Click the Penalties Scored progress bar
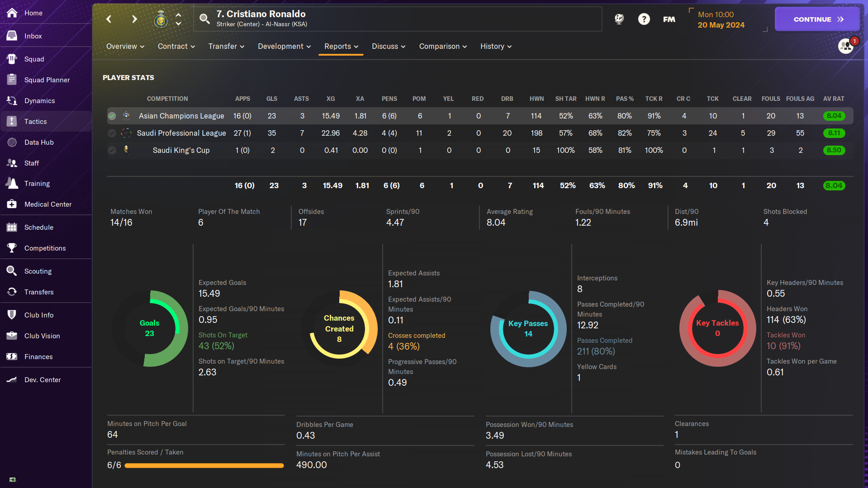 (204, 465)
